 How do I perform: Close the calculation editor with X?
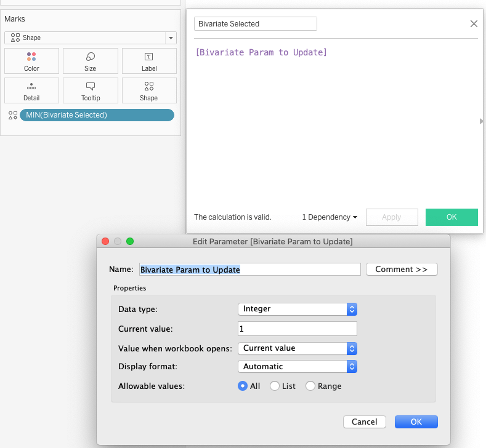[x=474, y=24]
